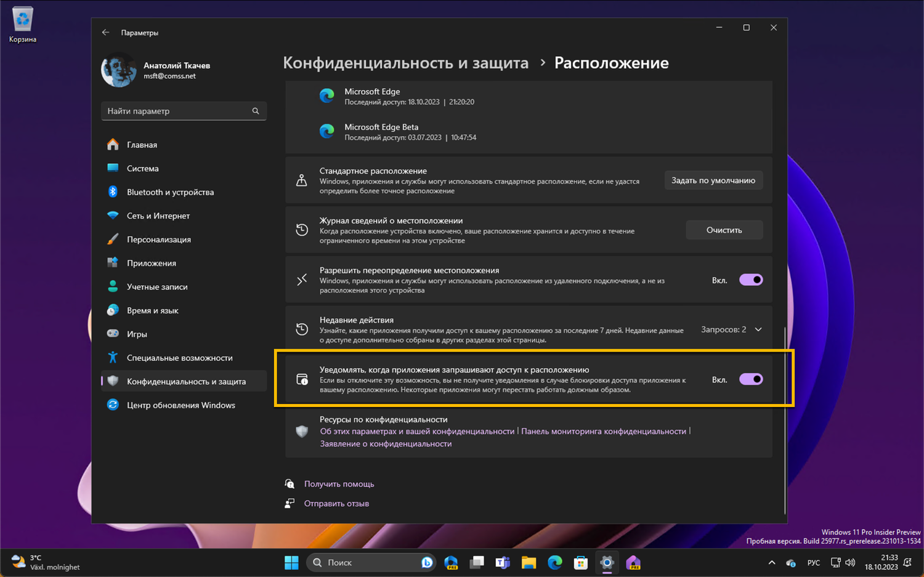Open Главная in the settings sidebar
Image resolution: width=924 pixels, height=577 pixels.
tap(184, 145)
